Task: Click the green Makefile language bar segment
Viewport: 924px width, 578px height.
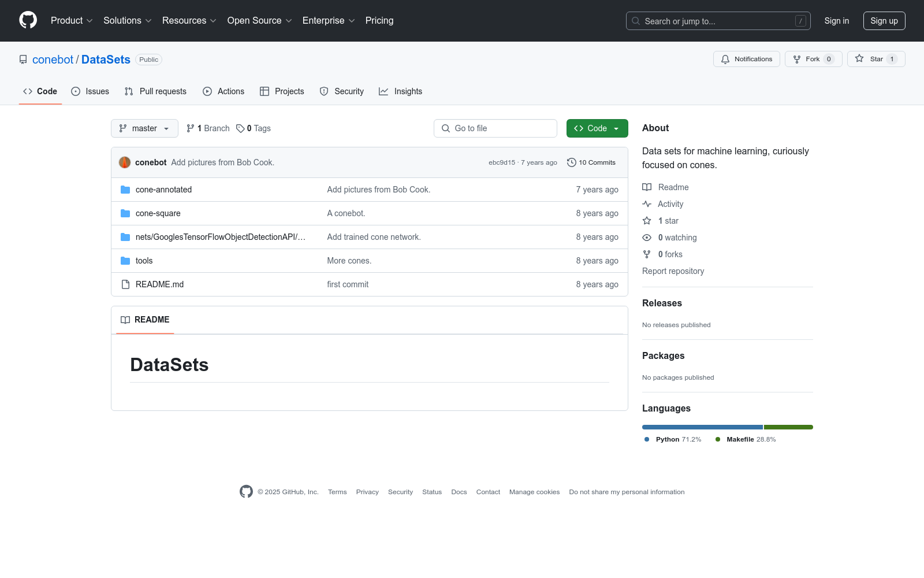Action: click(x=788, y=427)
